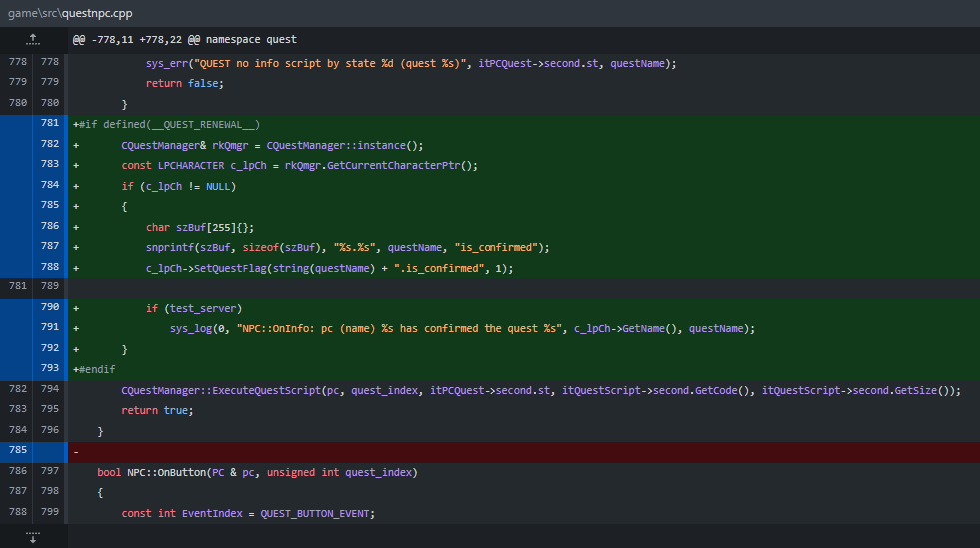Viewport: 980px width, 548px height.
Task: Select added line number 793
Action: click(x=50, y=369)
